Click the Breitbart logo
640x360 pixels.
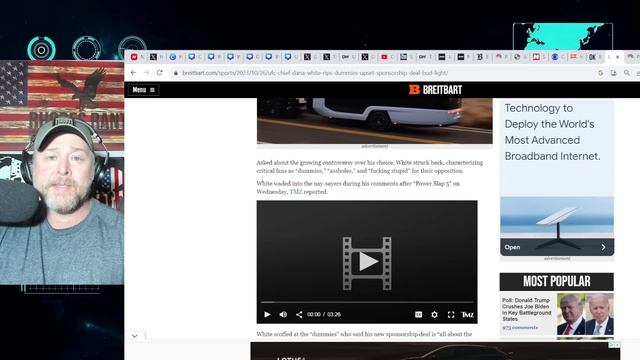pyautogui.click(x=435, y=90)
